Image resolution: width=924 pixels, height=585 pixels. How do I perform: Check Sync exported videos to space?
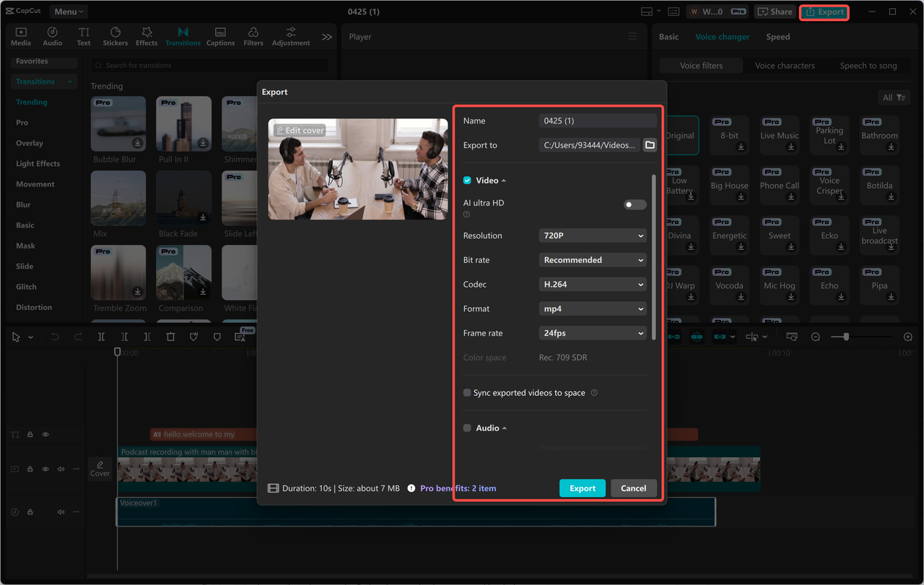click(x=467, y=393)
